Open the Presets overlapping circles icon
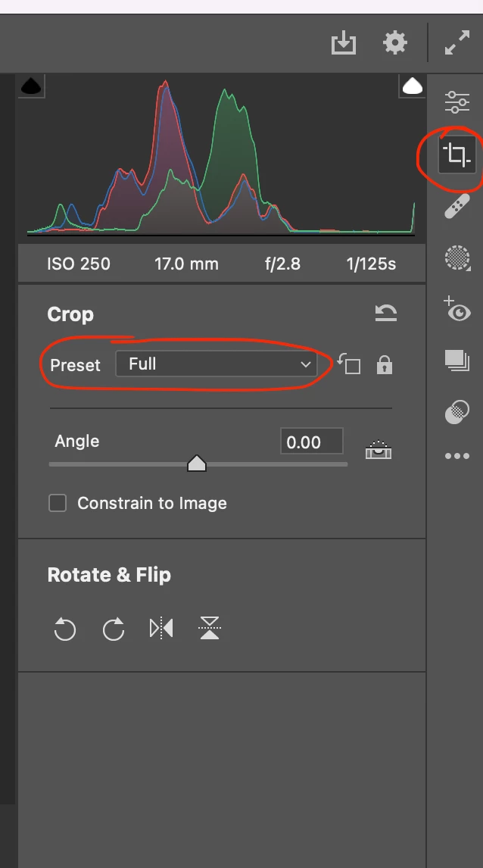The image size is (483, 868). (457, 411)
